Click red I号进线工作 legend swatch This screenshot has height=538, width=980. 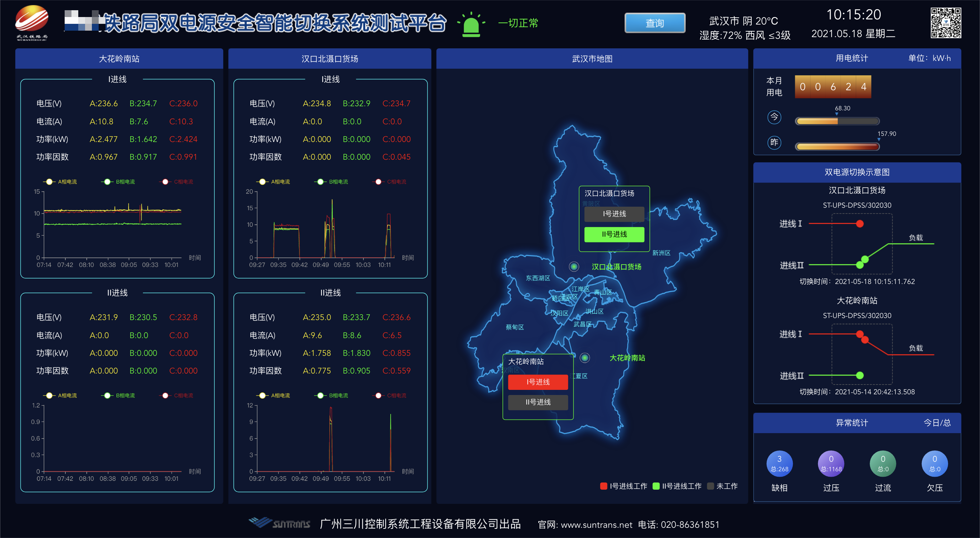click(603, 486)
